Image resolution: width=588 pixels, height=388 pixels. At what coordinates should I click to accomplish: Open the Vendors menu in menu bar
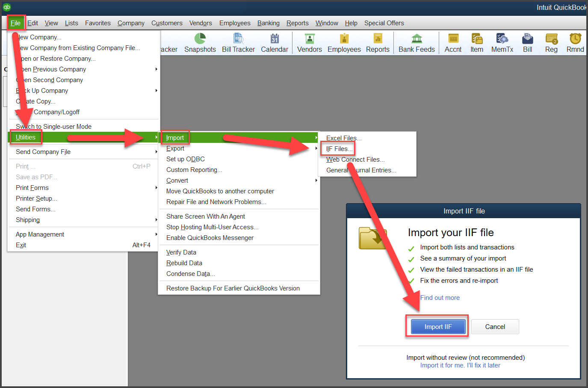click(201, 23)
